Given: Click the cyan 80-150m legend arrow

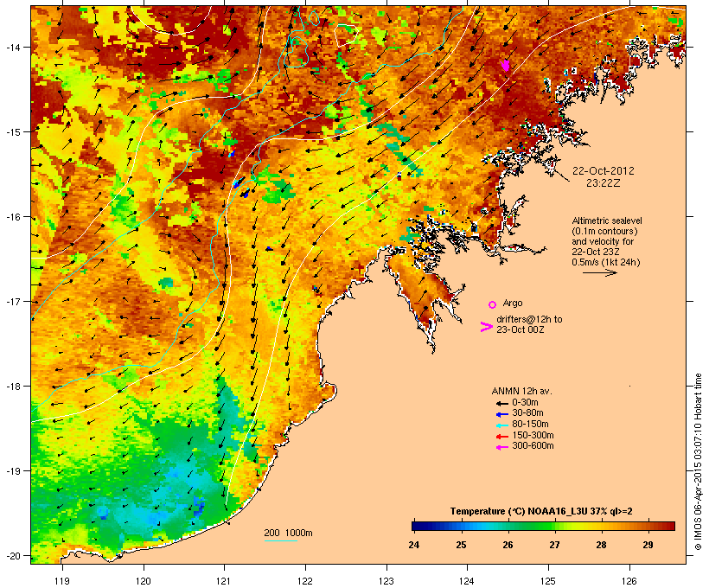Looking at the screenshot, I should tap(501, 425).
